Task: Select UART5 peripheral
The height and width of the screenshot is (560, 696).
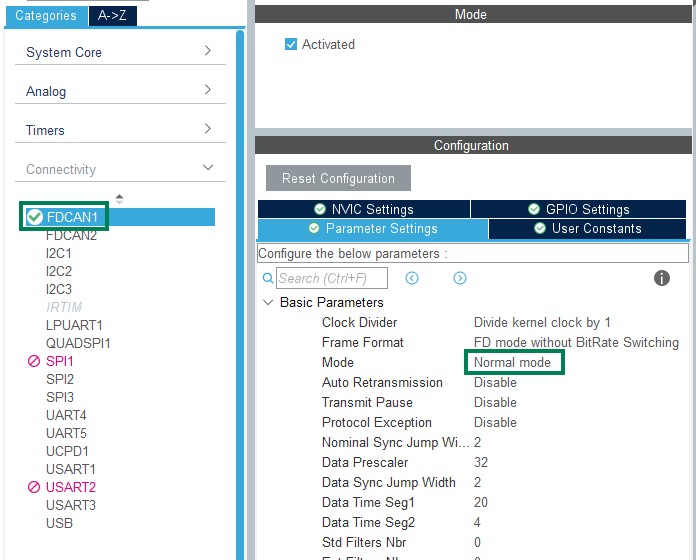Action: pos(66,433)
